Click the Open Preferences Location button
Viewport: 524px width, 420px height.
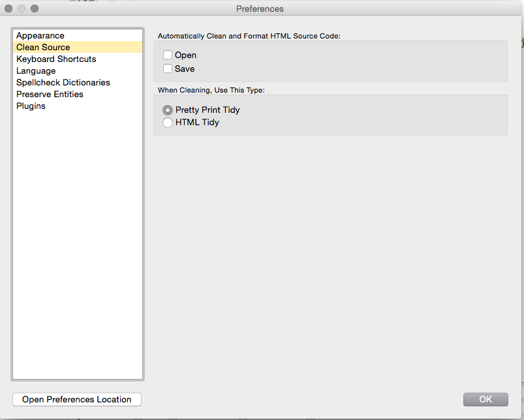click(x=77, y=399)
